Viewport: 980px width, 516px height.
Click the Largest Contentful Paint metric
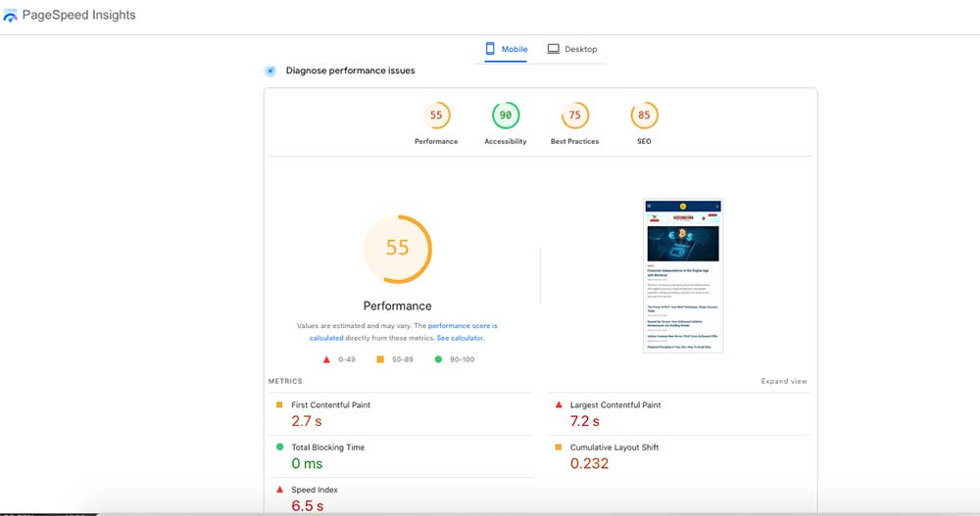[x=614, y=404]
